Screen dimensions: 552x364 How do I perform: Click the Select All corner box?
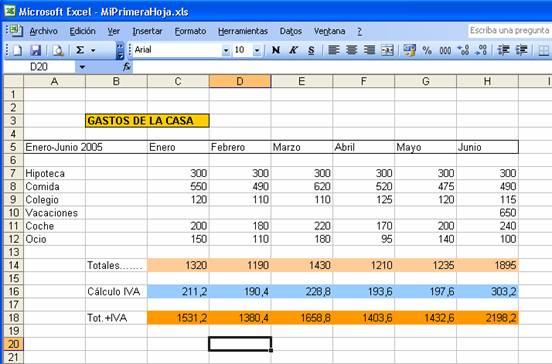click(x=13, y=81)
